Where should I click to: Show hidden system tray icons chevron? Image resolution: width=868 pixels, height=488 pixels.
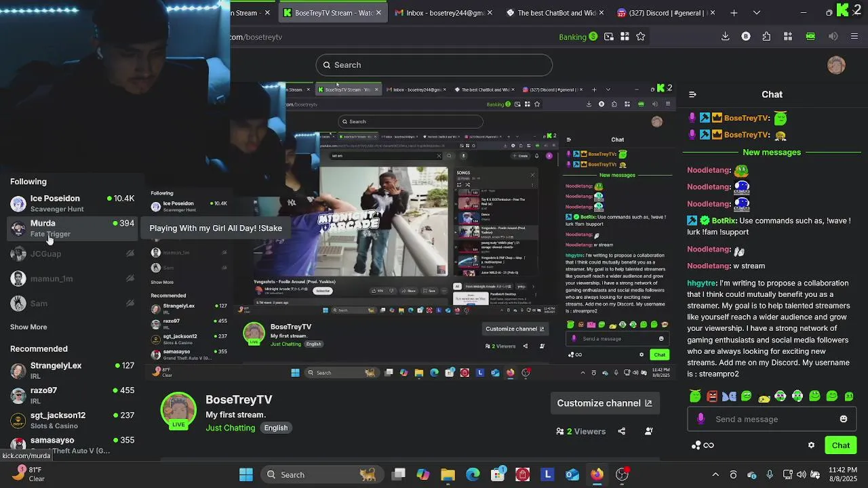(x=715, y=474)
